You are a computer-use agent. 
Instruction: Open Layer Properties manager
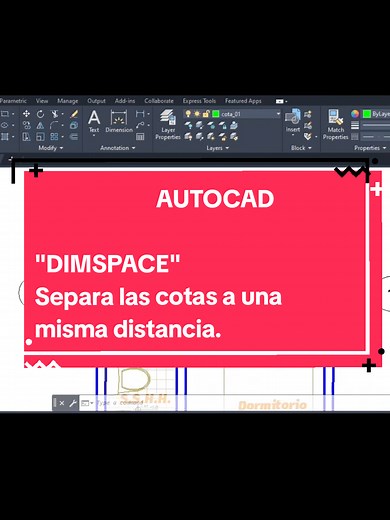168,125
